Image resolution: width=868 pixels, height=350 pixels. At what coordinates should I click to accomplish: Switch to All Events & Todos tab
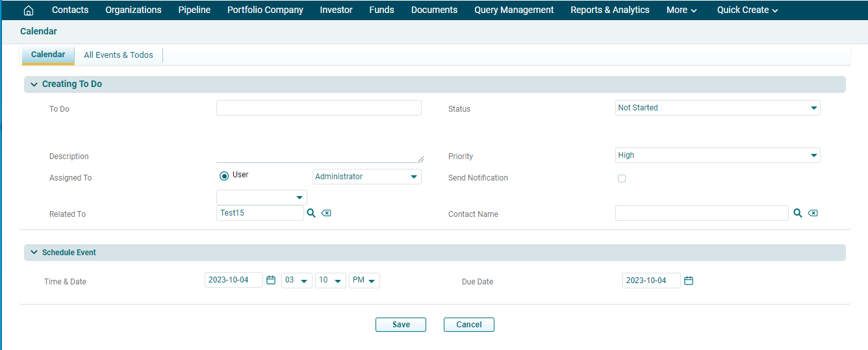pos(118,55)
